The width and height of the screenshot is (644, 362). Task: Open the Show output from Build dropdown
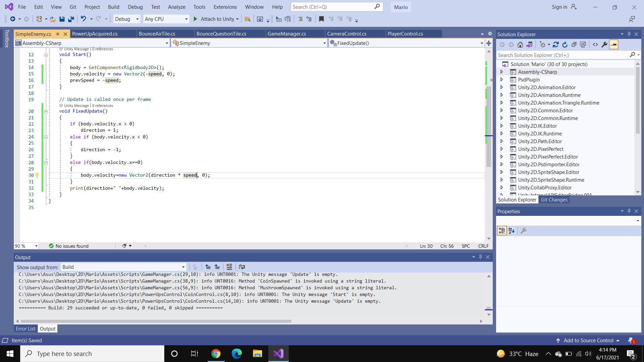123,267
